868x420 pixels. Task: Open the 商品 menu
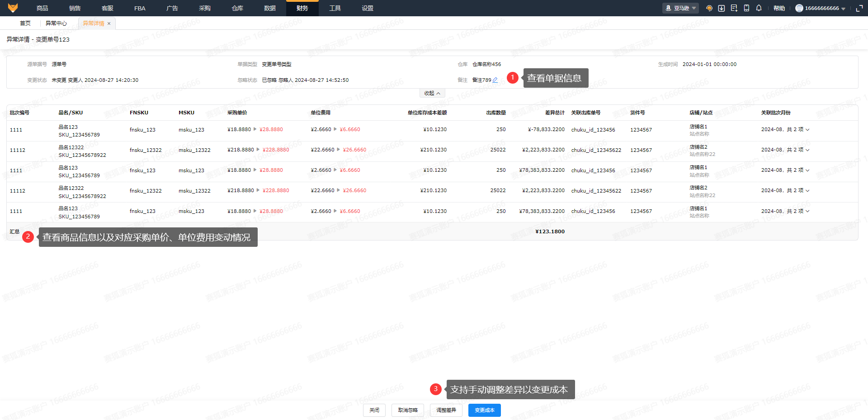coord(42,8)
